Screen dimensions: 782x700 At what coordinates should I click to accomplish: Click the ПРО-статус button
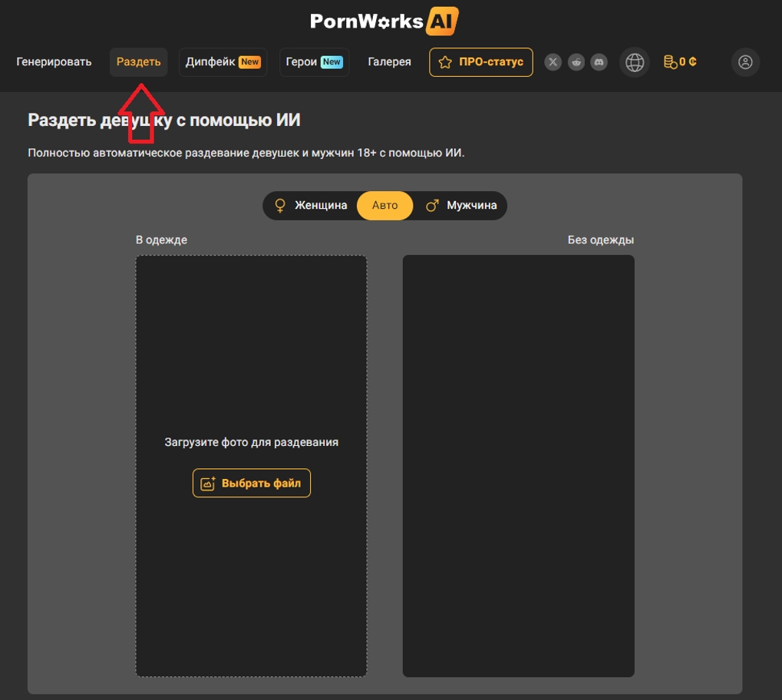480,62
